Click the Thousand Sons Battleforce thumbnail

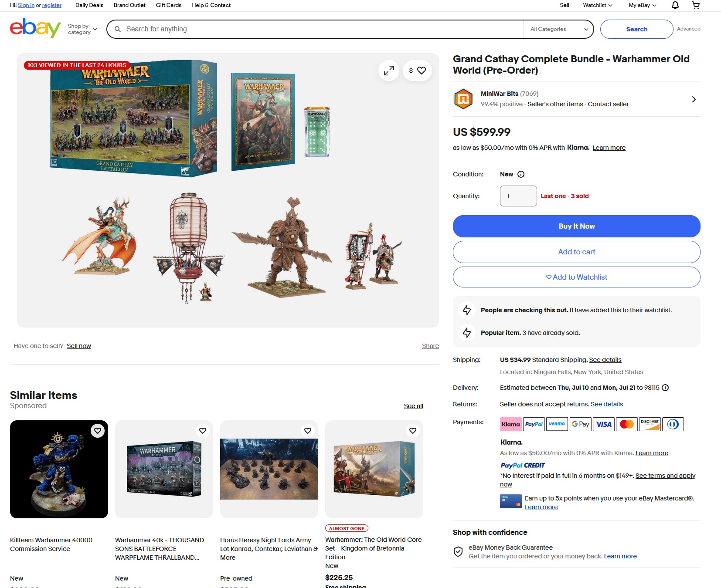click(x=164, y=469)
